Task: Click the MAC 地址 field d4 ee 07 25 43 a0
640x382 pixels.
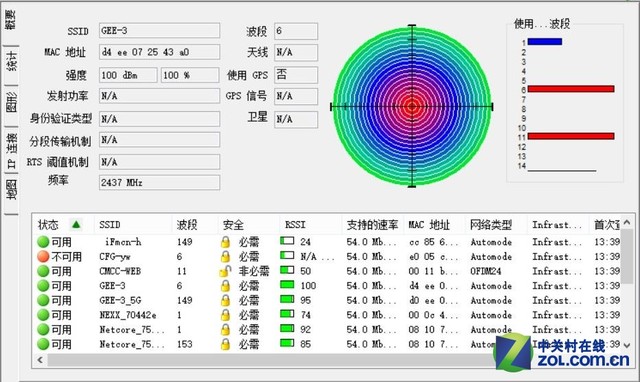Action: pyautogui.click(x=159, y=52)
